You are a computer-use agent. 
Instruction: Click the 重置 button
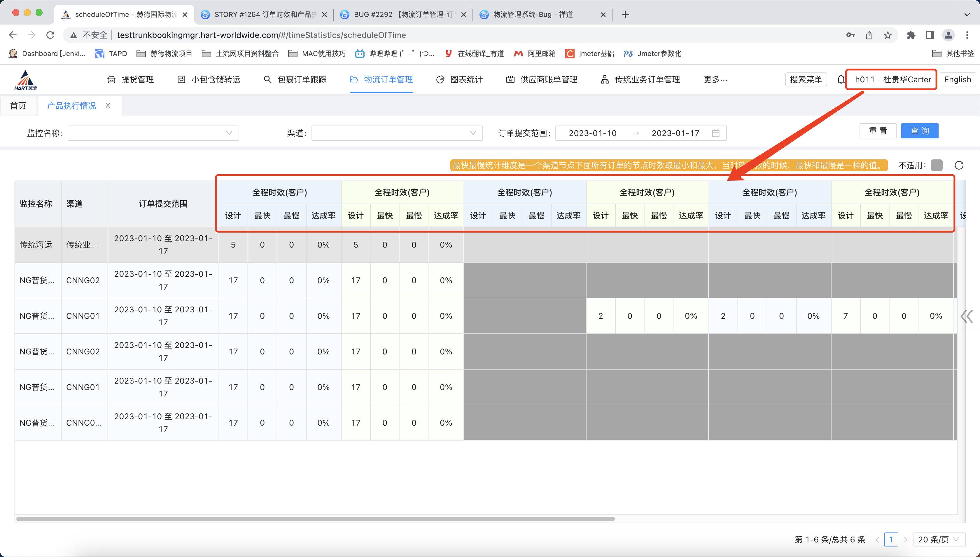coord(878,131)
